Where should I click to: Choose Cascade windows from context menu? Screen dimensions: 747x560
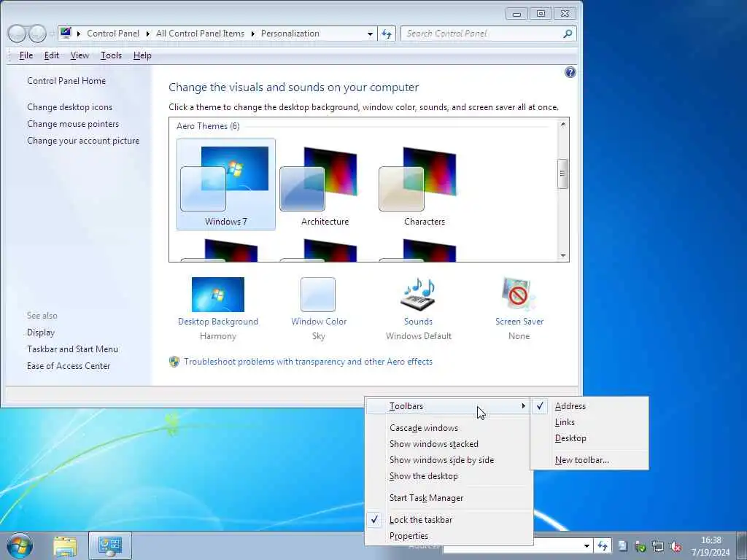449,428
